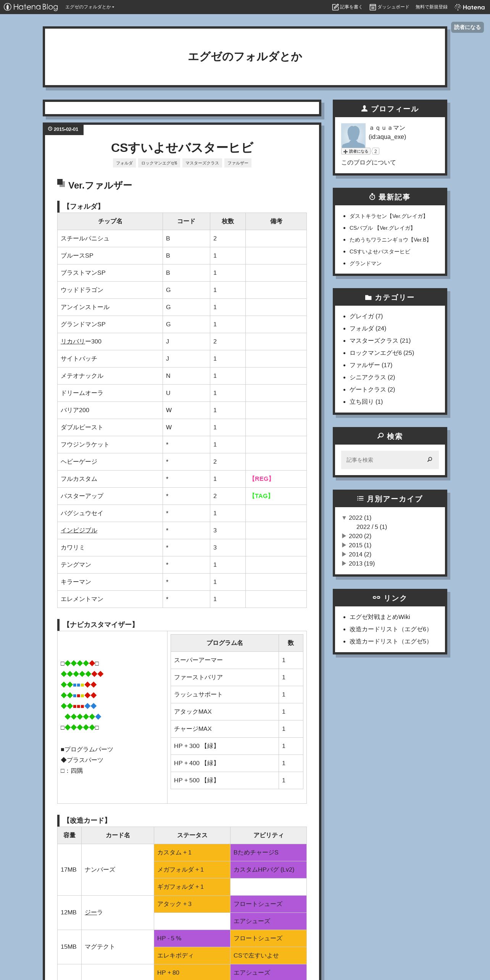490x980 pixels.
Task: Click the 2015-02-01 date label
Action: tap(63, 129)
